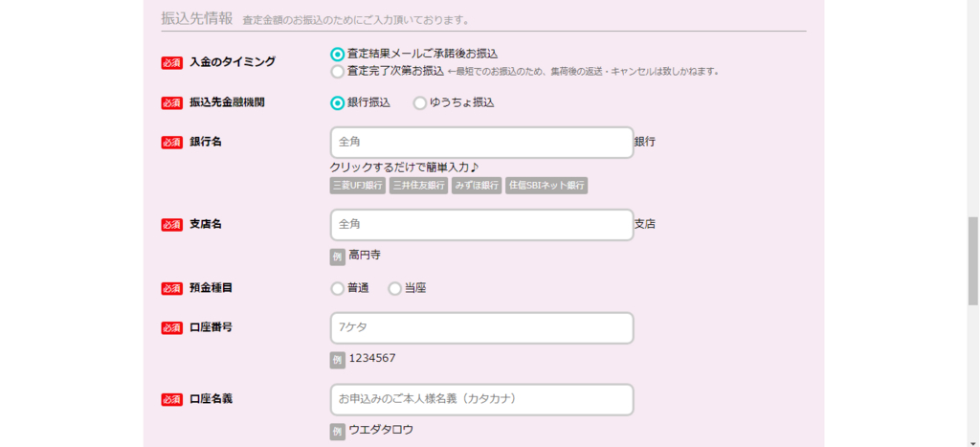This screenshot has width=980, height=447.
Task: Choose 査定完了次第お振込 payment timing
Action: tap(337, 71)
